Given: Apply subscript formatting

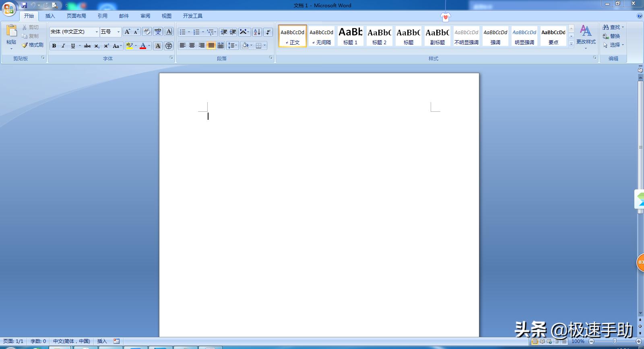Looking at the screenshot, I should pos(97,46).
